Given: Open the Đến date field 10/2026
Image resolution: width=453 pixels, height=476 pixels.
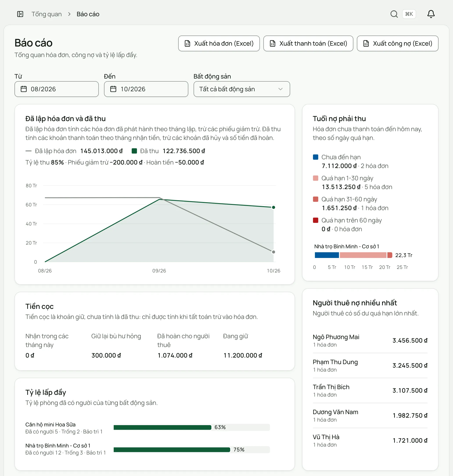Looking at the screenshot, I should point(146,89).
